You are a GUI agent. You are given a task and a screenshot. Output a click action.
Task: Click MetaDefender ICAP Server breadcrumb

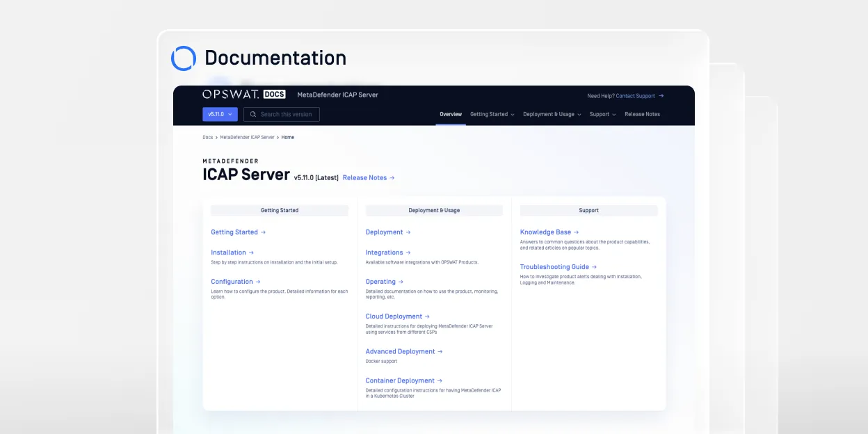click(247, 137)
